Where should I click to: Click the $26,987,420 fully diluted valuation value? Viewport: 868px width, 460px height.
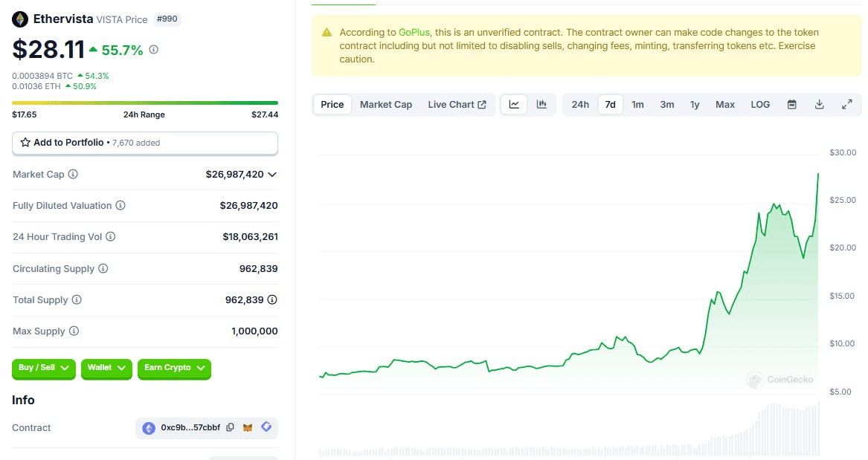click(248, 206)
